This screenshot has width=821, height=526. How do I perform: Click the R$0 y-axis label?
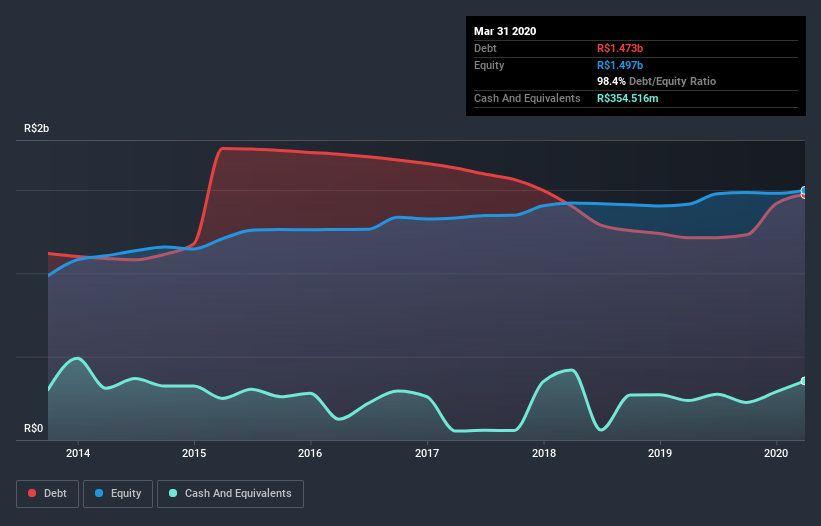coord(34,429)
